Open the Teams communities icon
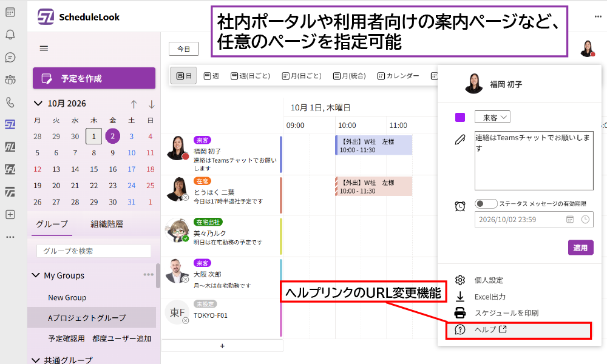Screen dimensions: 607x364 click(x=10, y=79)
